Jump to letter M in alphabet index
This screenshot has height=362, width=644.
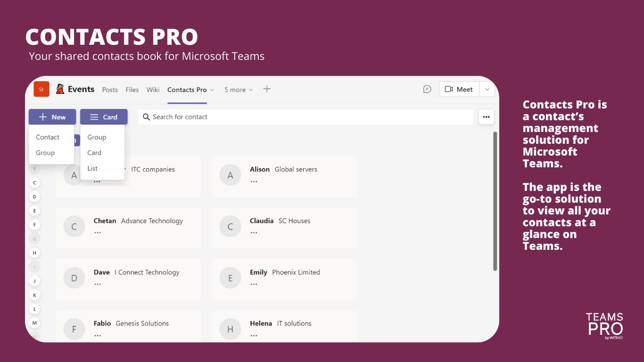(x=34, y=323)
